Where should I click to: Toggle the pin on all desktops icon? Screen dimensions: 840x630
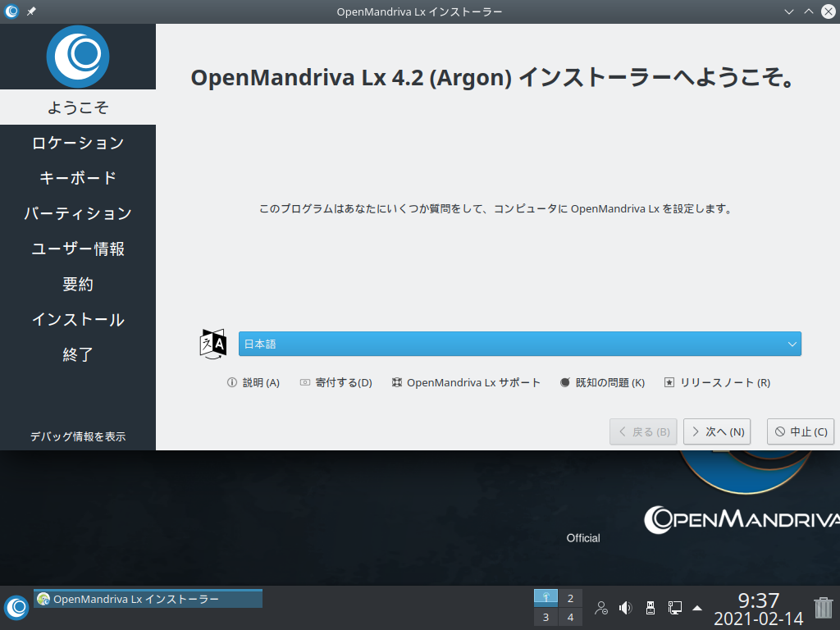[32, 11]
